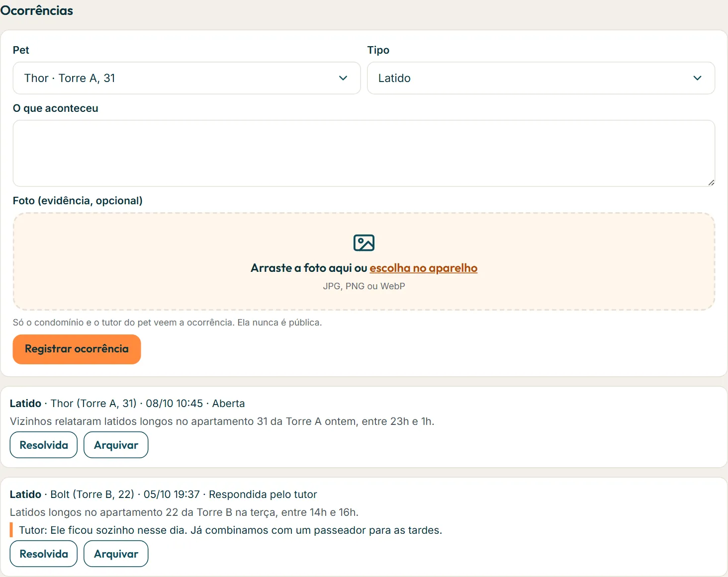Click the Registrar ocorrência button

pos(77,349)
